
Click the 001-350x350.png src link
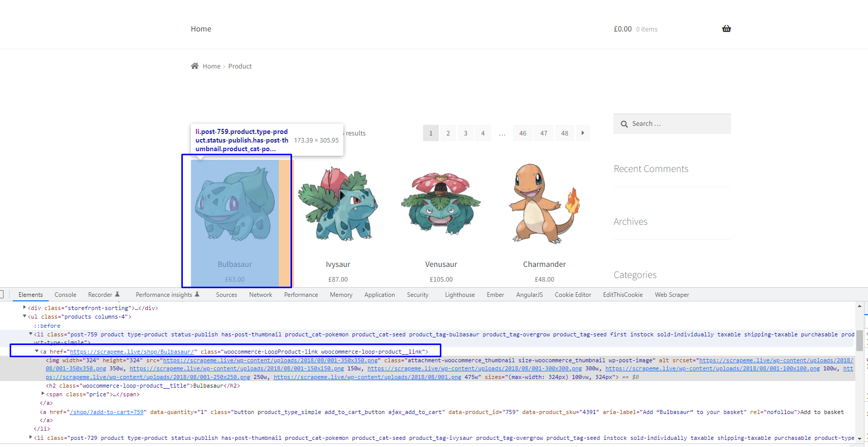270,360
